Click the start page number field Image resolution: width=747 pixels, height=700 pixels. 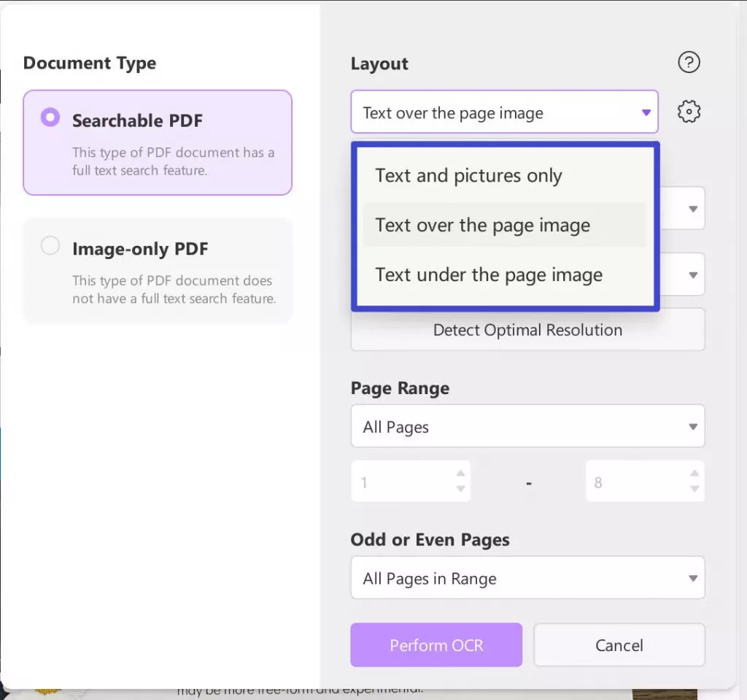(x=401, y=482)
